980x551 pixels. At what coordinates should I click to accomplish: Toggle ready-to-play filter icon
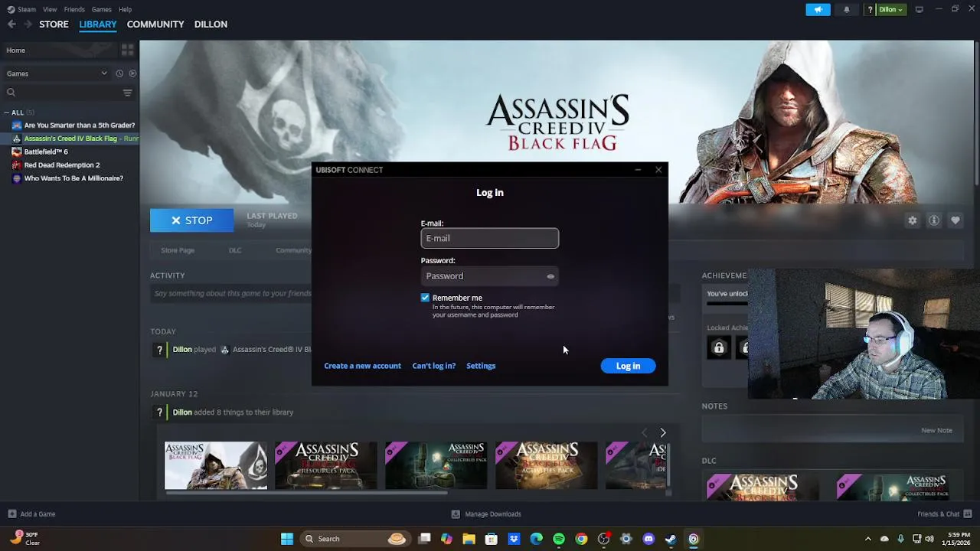(x=132, y=73)
